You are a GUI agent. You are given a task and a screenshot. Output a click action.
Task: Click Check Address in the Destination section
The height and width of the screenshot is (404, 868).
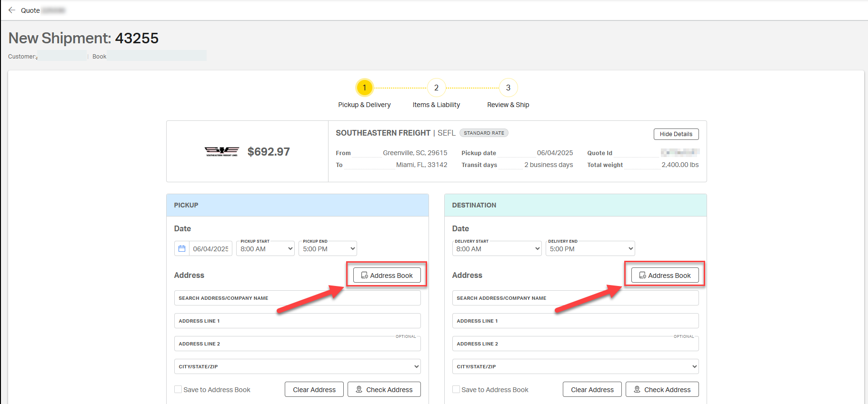coord(662,390)
